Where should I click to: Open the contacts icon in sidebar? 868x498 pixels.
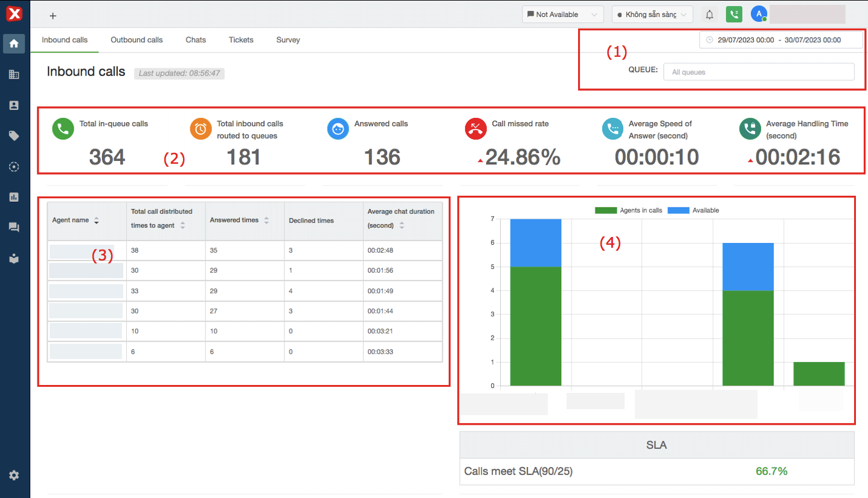point(14,105)
